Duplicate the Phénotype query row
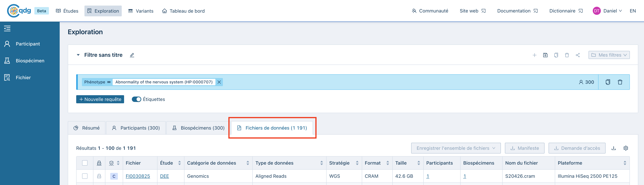 [608, 82]
